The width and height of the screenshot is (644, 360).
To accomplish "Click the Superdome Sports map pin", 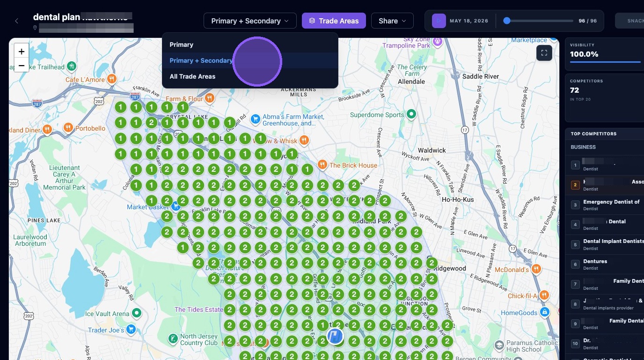I will pos(411,114).
